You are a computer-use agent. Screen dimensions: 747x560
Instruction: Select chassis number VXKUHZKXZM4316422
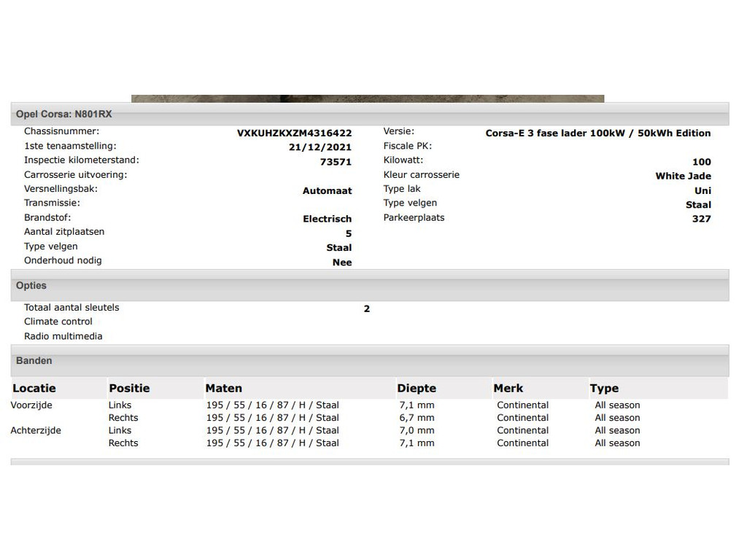pyautogui.click(x=295, y=133)
